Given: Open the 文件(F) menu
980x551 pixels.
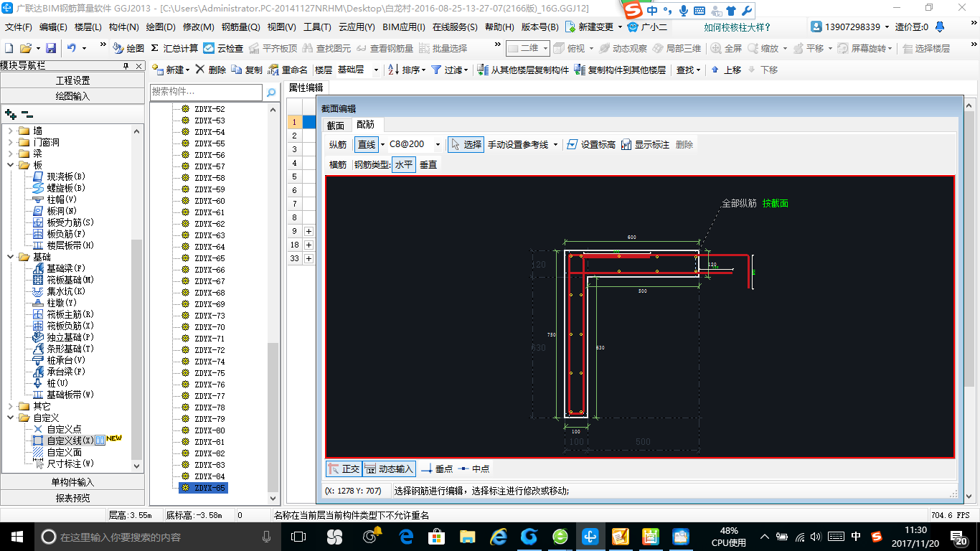Looking at the screenshot, I should click(18, 27).
